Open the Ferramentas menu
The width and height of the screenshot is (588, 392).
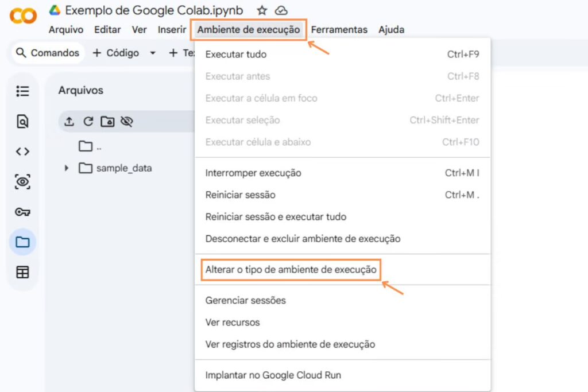[x=339, y=29]
